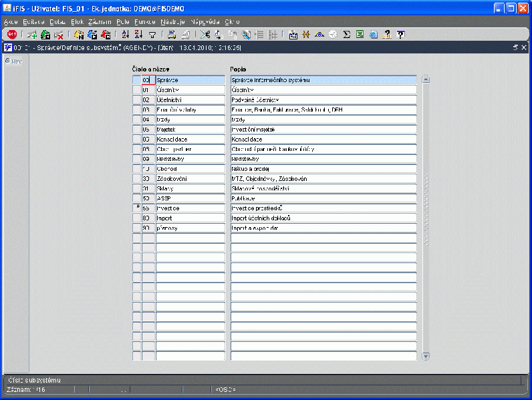The width and height of the screenshot is (532, 400).
Task: Tick the row marker box for Majetek
Action: click(136, 129)
